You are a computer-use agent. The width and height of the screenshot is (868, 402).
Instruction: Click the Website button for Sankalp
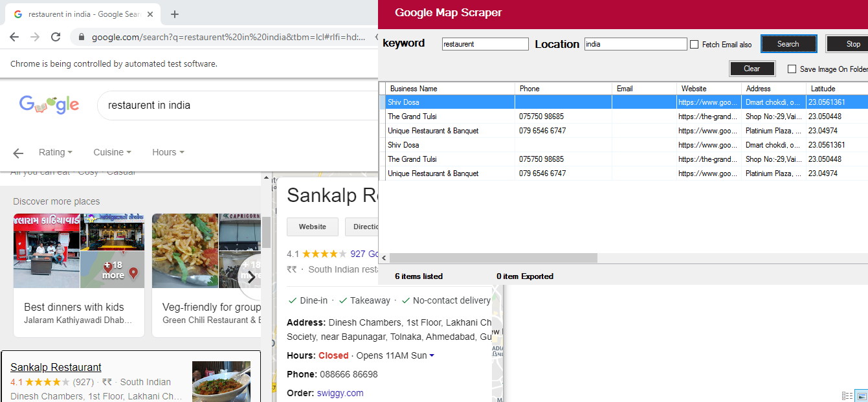click(313, 227)
